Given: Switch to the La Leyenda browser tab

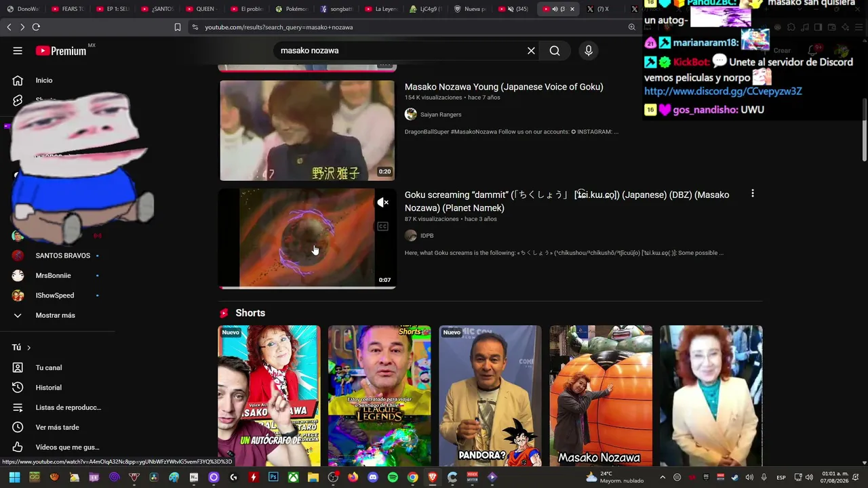Looking at the screenshot, I should [x=381, y=9].
